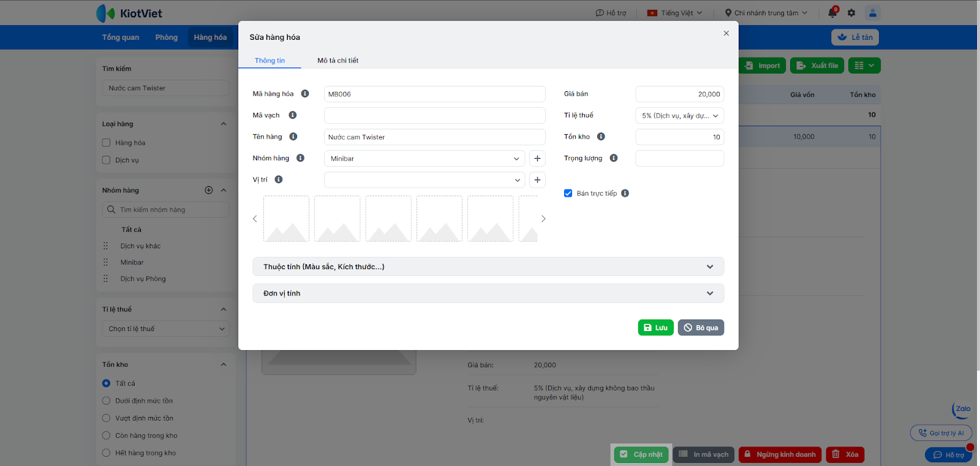Click the drag handle beside Dịch vụ Phòng
The image size is (980, 466).
tap(105, 279)
